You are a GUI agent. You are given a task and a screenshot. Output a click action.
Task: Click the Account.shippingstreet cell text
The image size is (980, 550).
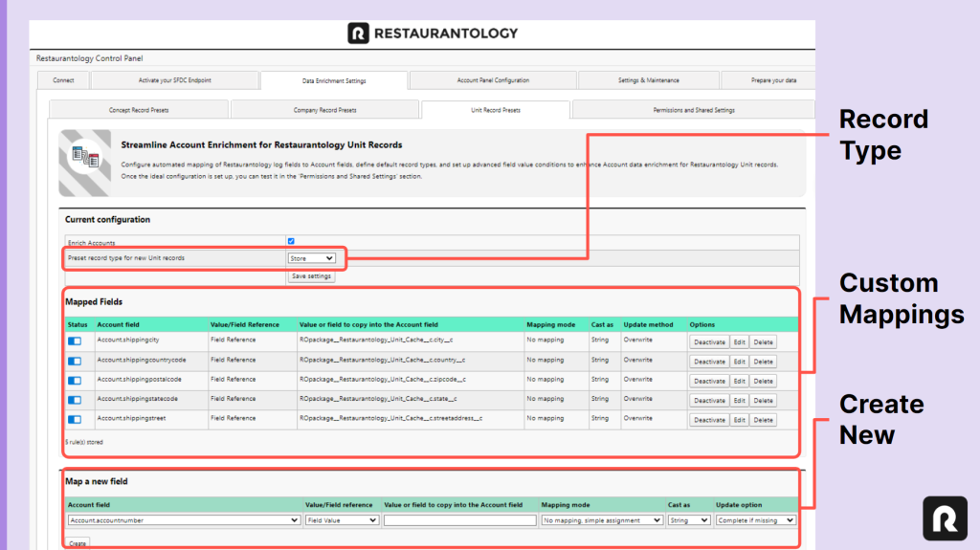pyautogui.click(x=131, y=418)
